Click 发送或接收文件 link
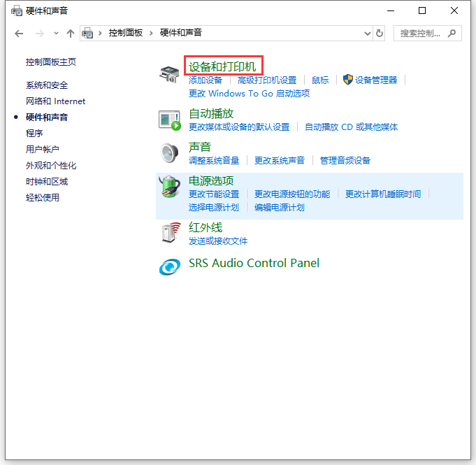 click(x=218, y=241)
